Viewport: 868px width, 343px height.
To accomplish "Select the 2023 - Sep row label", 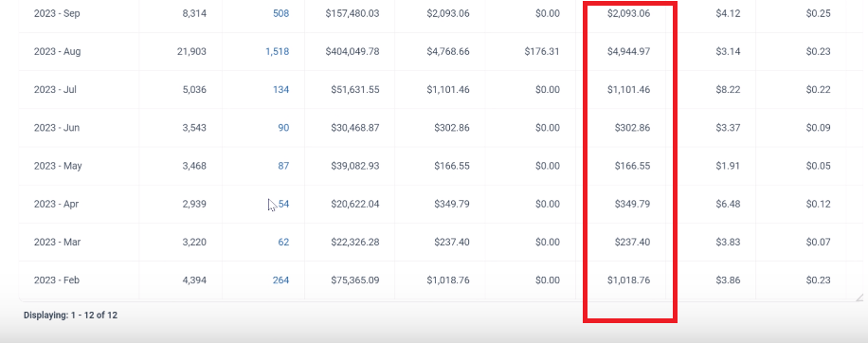I will pos(57,13).
